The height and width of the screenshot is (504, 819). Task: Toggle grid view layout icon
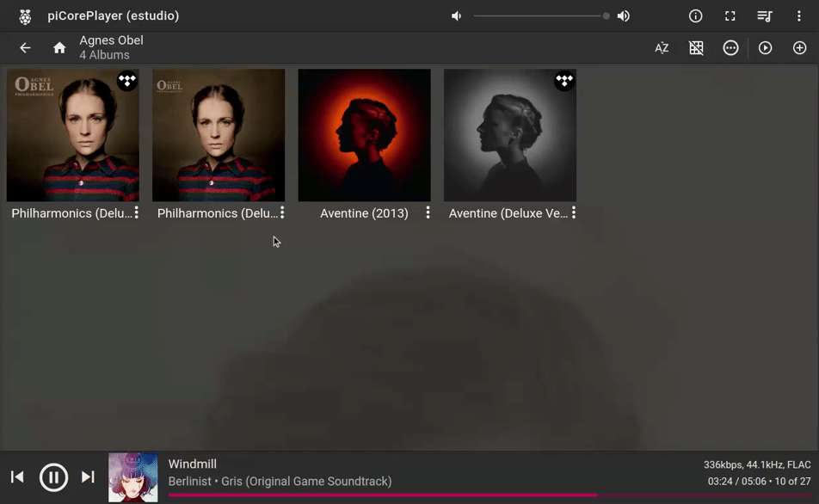point(696,48)
